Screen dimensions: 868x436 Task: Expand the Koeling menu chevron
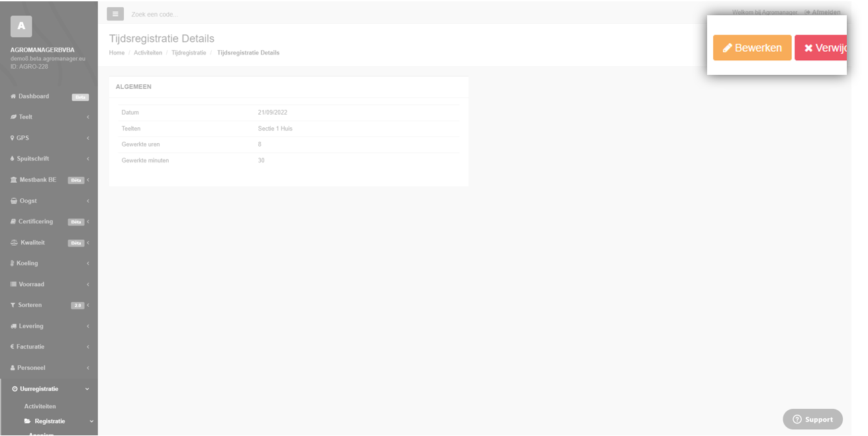[87, 263]
